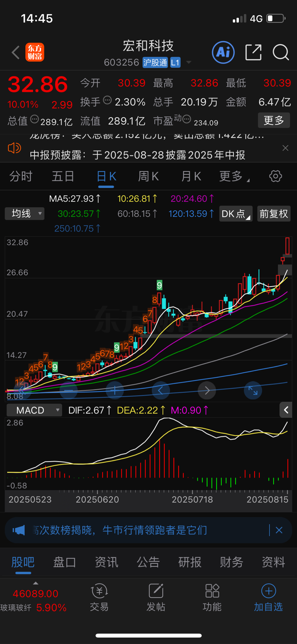Open the 均线 indicator dropdown
This screenshot has height=644, width=297.
coord(25,213)
